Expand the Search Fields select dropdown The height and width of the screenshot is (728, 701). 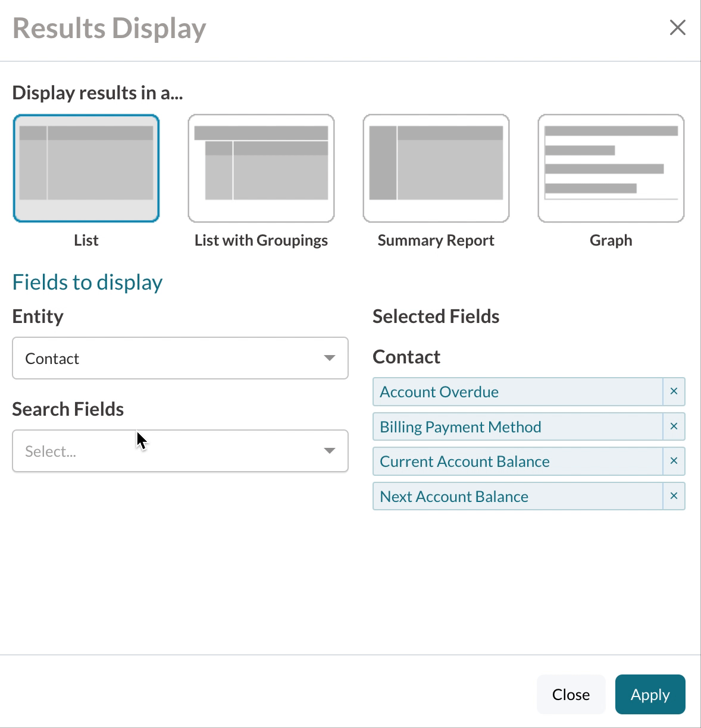(x=180, y=451)
